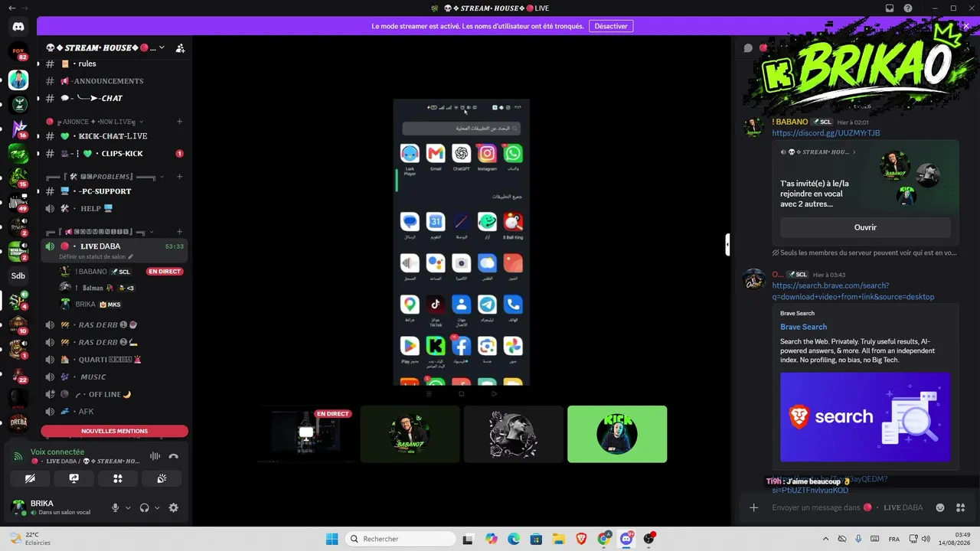This screenshot has height=551, width=980.
Task: Collapse the ANONCE NOW LIVE category
Action: tap(95, 122)
